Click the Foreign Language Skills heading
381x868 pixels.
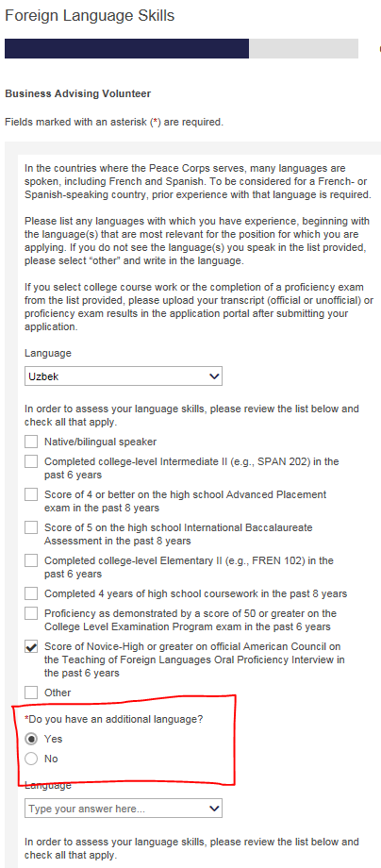click(x=90, y=16)
